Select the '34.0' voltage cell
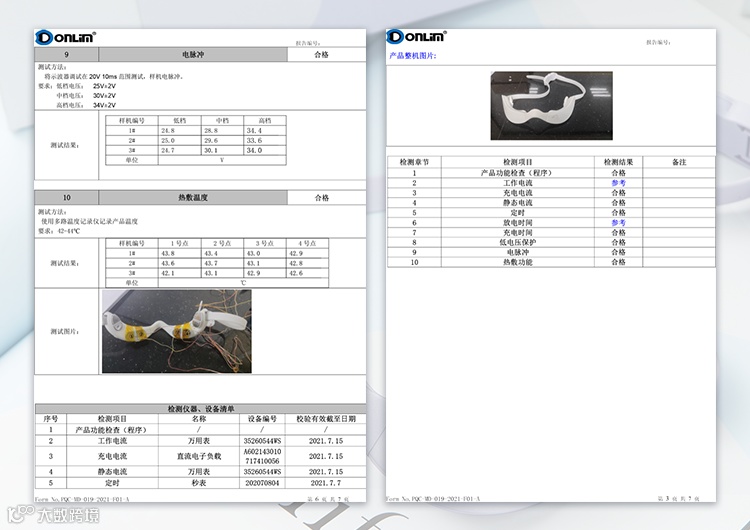The width and height of the screenshot is (750, 530). 265,150
